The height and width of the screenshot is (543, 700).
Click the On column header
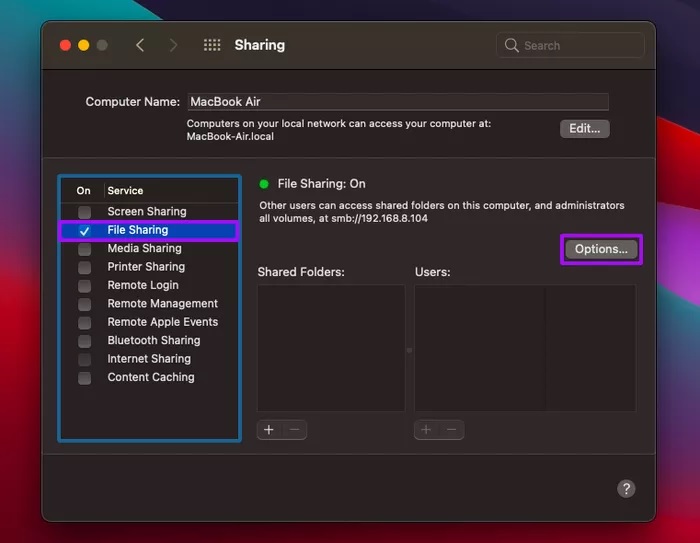(83, 191)
